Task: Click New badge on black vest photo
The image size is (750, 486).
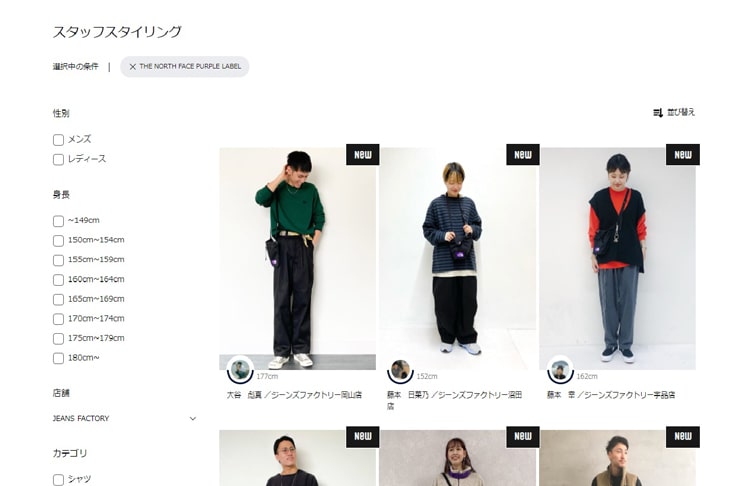Action: pyautogui.click(x=683, y=155)
